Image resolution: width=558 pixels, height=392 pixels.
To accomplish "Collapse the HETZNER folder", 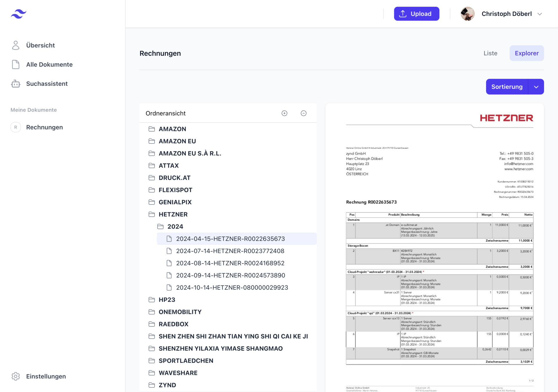I will pyautogui.click(x=173, y=214).
